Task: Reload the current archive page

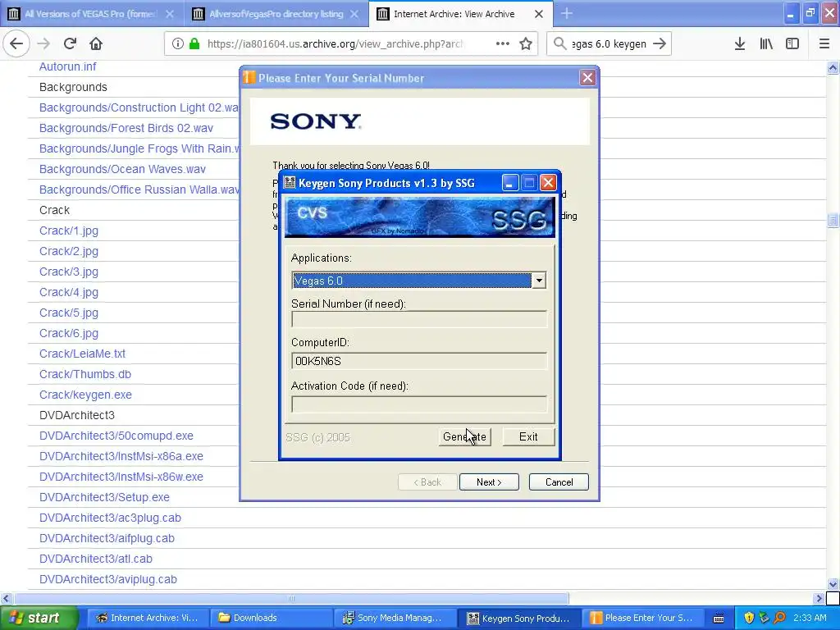Action: click(70, 43)
